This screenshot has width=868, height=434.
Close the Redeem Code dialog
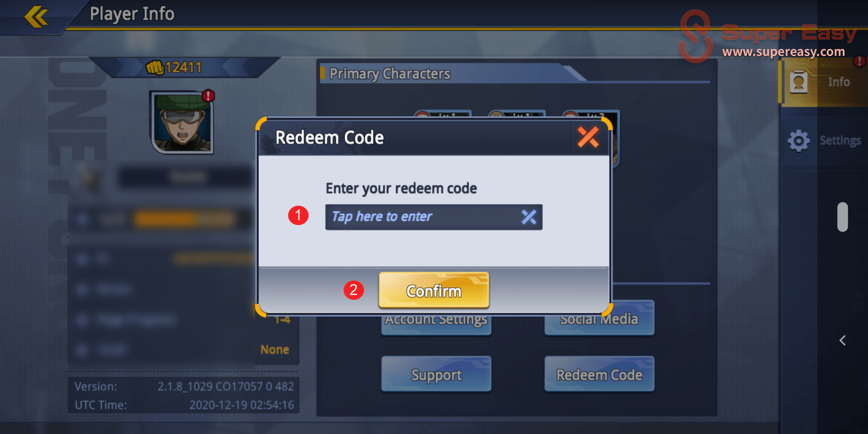[588, 137]
